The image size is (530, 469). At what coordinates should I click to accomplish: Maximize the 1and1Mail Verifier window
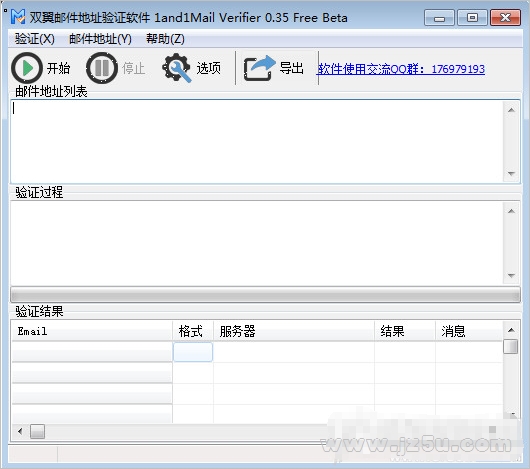point(472,17)
